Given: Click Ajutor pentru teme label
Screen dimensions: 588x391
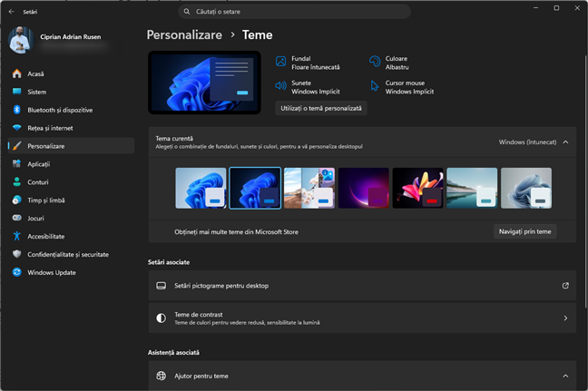Looking at the screenshot, I should [201, 376].
